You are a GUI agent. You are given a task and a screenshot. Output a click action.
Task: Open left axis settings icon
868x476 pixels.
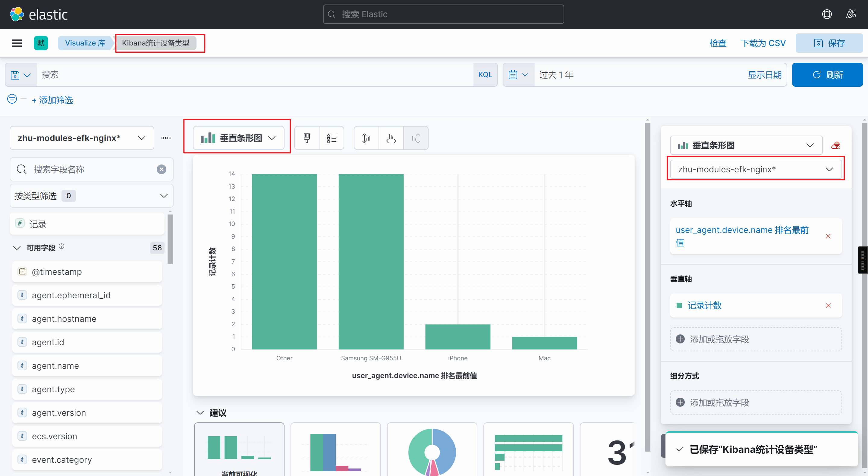click(366, 138)
